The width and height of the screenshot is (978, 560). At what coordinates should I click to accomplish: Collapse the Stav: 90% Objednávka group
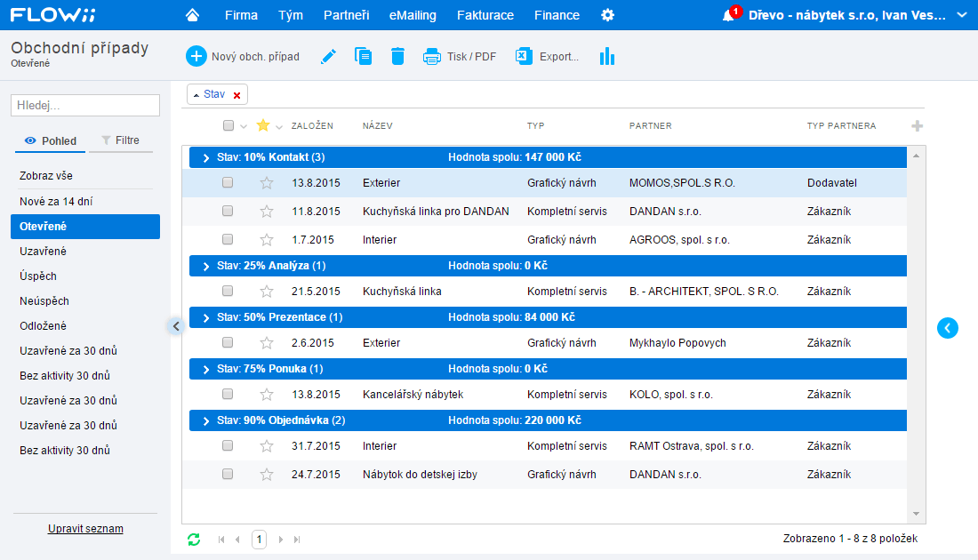[206, 421]
